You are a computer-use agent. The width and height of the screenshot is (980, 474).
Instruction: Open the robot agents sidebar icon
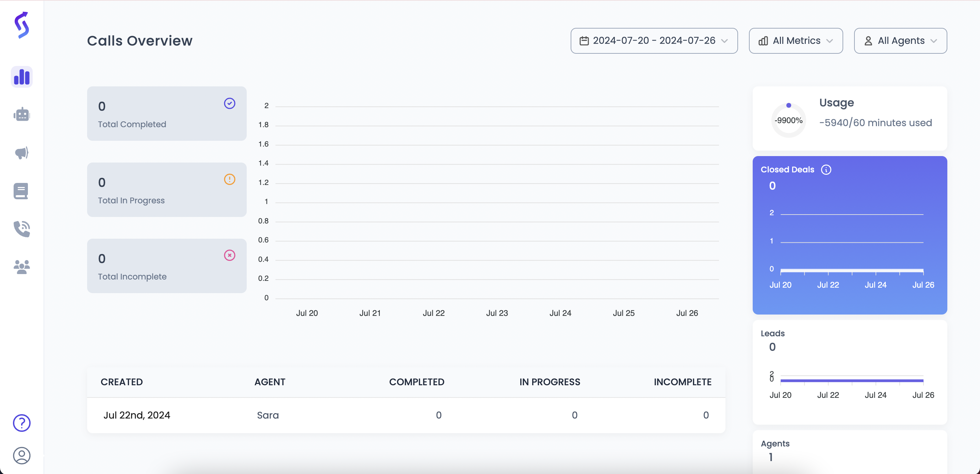(x=22, y=114)
